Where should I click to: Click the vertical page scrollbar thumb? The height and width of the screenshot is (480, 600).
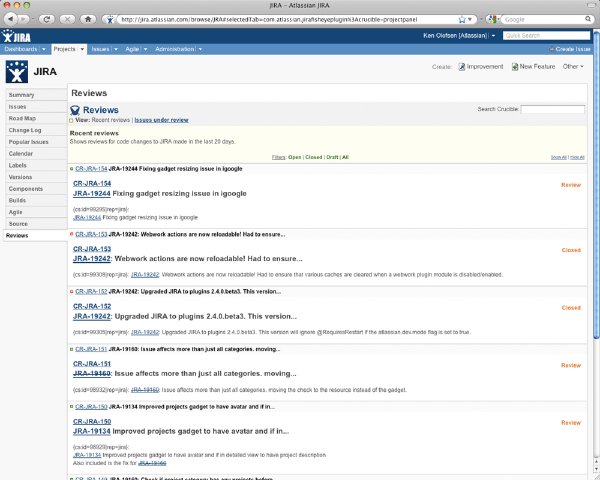(x=596, y=184)
